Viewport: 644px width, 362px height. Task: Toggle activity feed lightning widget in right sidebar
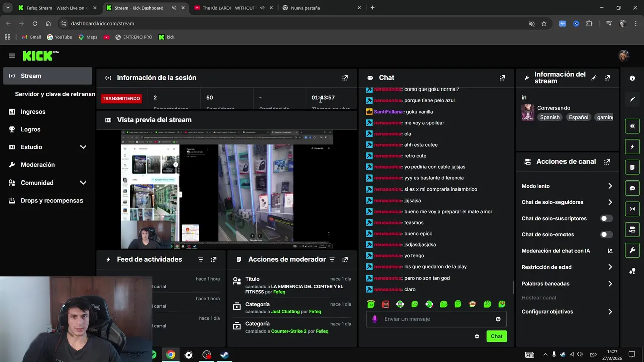(x=632, y=147)
